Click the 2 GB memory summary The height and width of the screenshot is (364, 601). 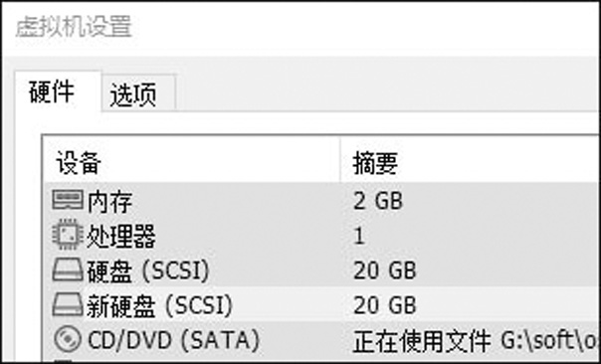378,201
